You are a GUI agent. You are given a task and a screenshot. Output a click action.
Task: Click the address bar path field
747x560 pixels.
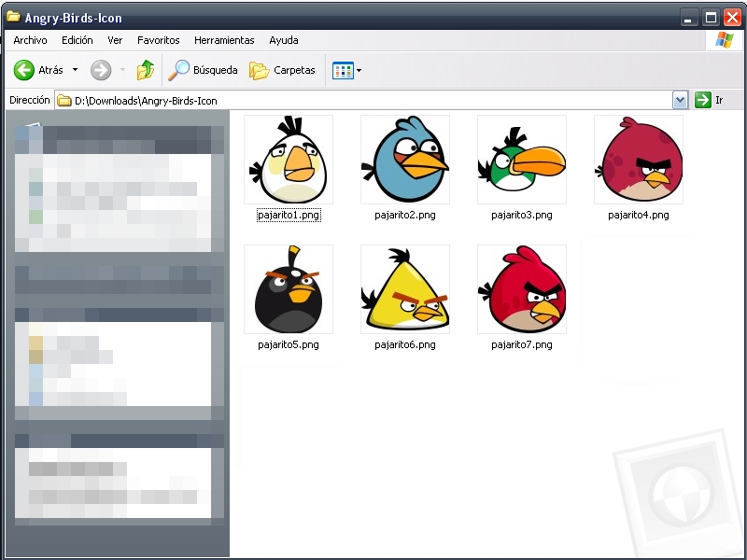(x=364, y=101)
